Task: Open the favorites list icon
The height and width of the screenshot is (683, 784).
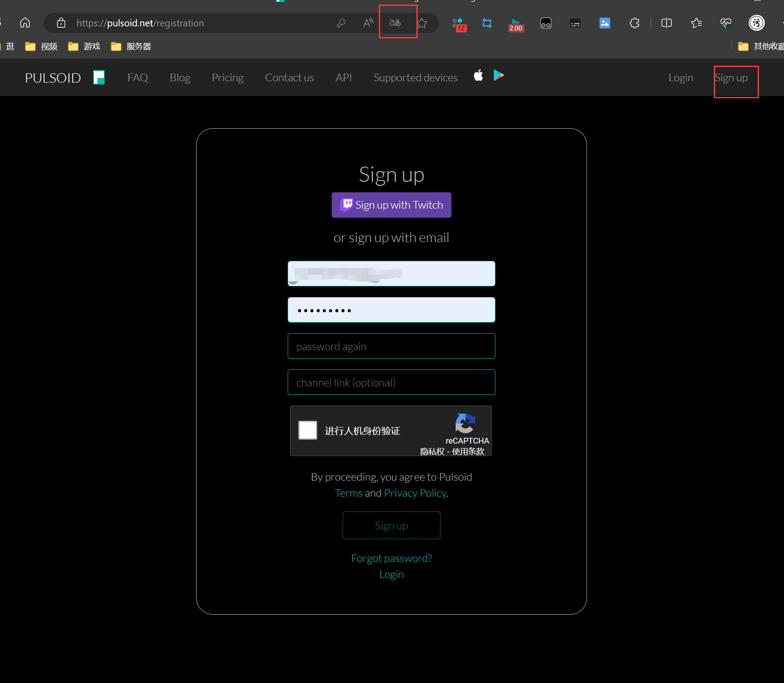Action: pos(696,23)
